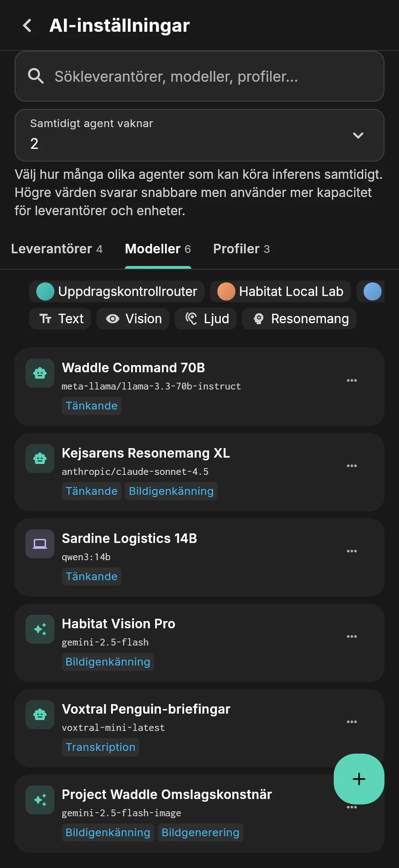Screen dimensions: 399x868
Task: Open options menu for Habitat Vision Pro
Action: [x=352, y=636]
